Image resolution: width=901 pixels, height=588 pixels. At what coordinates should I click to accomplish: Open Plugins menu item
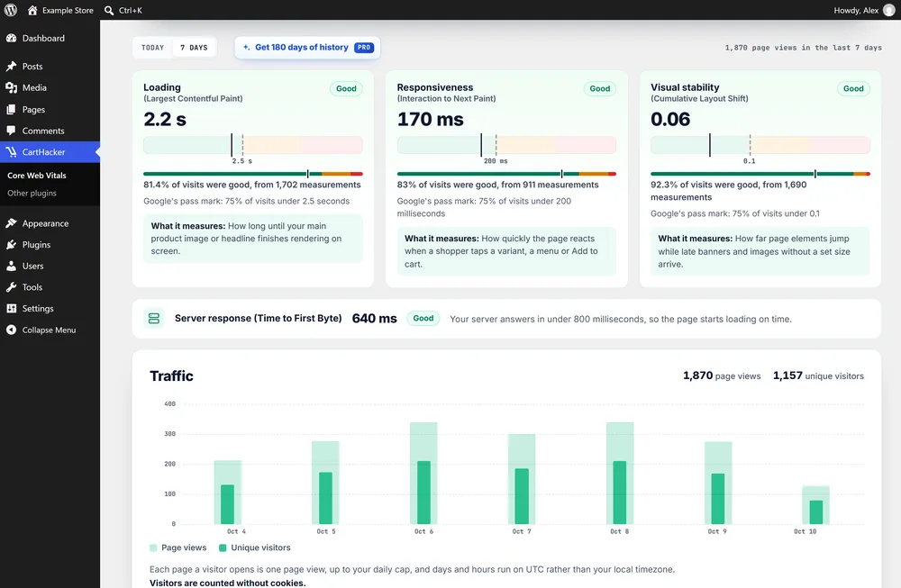(x=50, y=245)
